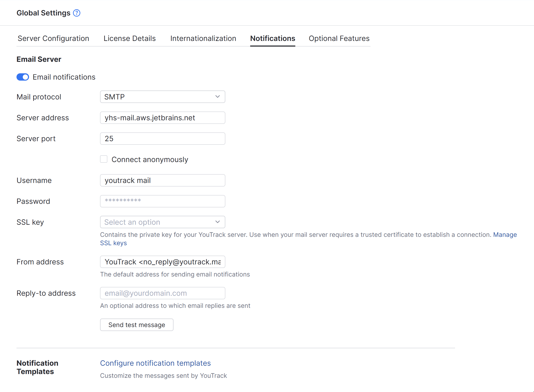Image resolution: width=534 pixels, height=392 pixels.
Task: Click the Password input field
Action: [x=162, y=201]
